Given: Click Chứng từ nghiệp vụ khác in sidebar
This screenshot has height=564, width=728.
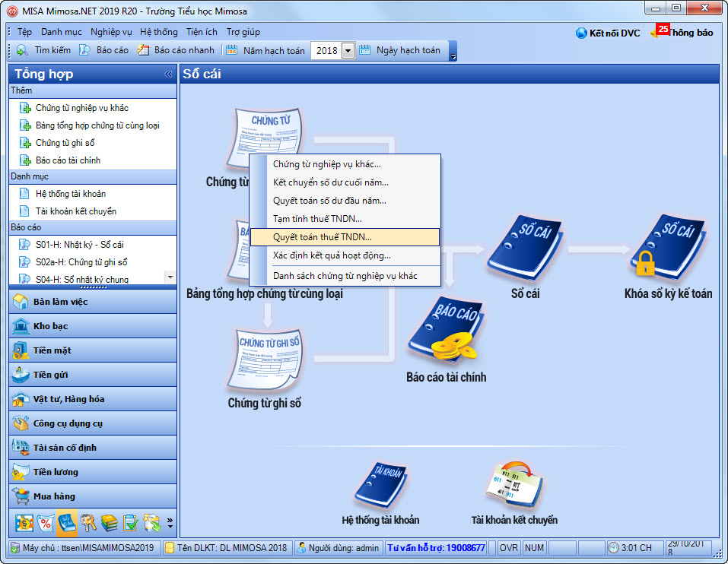Looking at the screenshot, I should click(x=82, y=108).
